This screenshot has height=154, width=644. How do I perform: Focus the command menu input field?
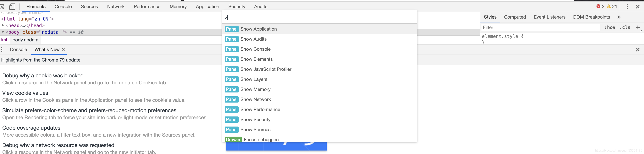[x=319, y=18]
